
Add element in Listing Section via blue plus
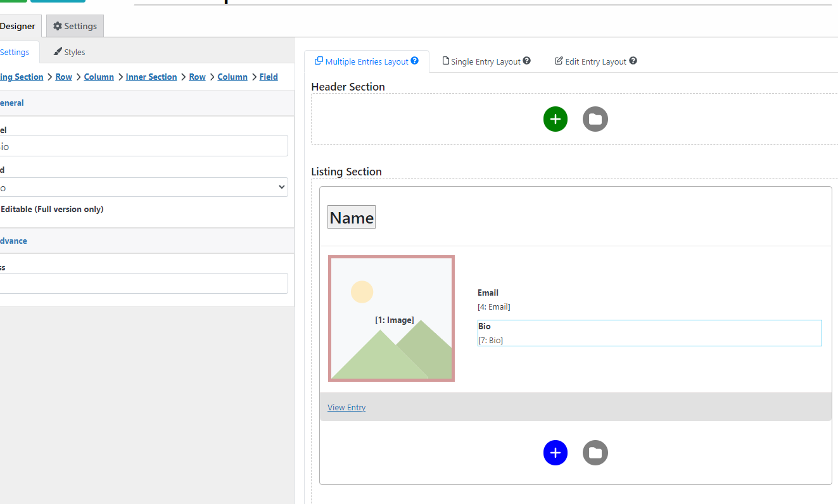555,453
